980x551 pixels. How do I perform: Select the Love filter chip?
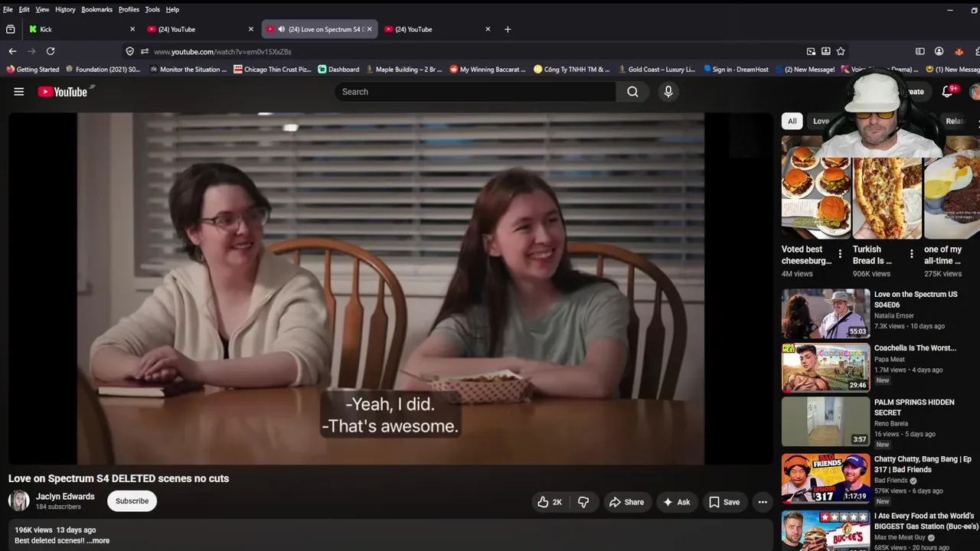(x=821, y=121)
